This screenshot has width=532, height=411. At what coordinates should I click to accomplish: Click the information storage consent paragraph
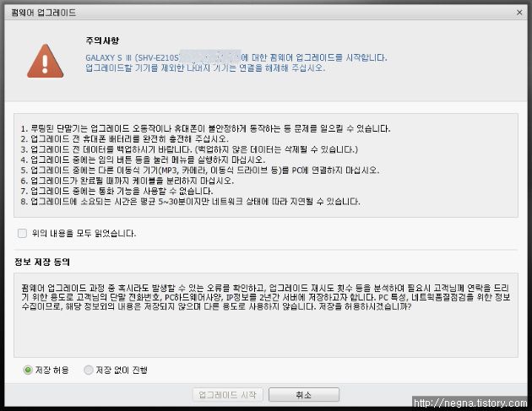[x=266, y=297]
